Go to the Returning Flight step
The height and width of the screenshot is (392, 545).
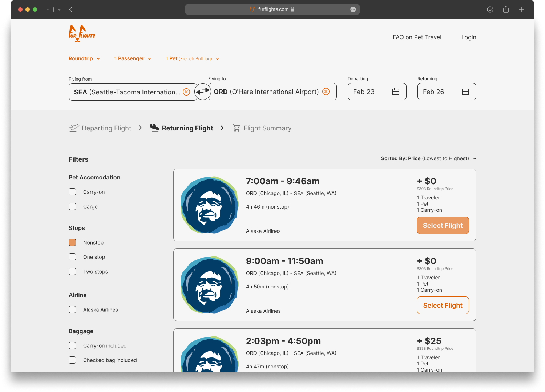182,128
